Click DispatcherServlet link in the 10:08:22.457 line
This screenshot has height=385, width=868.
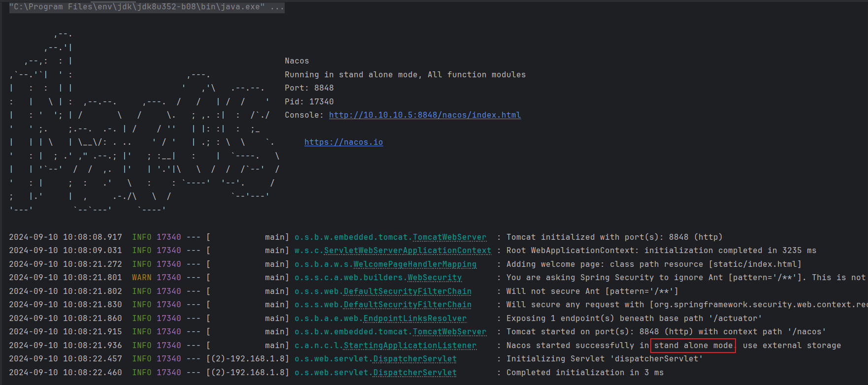click(415, 359)
